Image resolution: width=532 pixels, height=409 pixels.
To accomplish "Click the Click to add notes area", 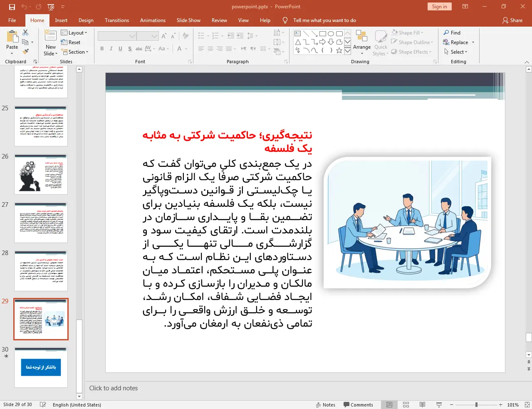I will [114, 388].
